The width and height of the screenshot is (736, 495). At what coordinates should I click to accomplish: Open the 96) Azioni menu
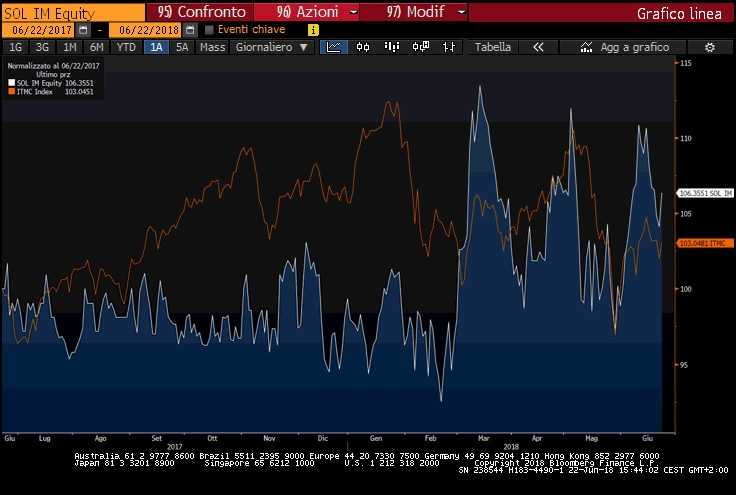pyautogui.click(x=307, y=12)
